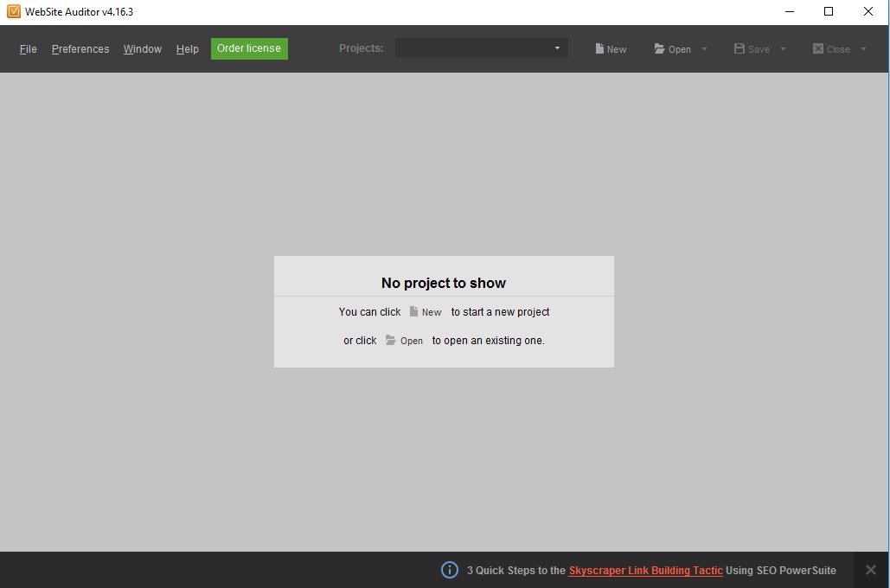Click the 'Using SEO PowerSuite' banner text
890x588 pixels.
[x=780, y=571]
